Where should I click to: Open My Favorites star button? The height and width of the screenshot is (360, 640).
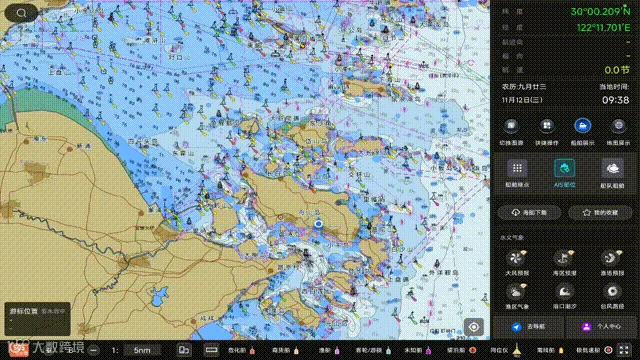click(x=600, y=213)
